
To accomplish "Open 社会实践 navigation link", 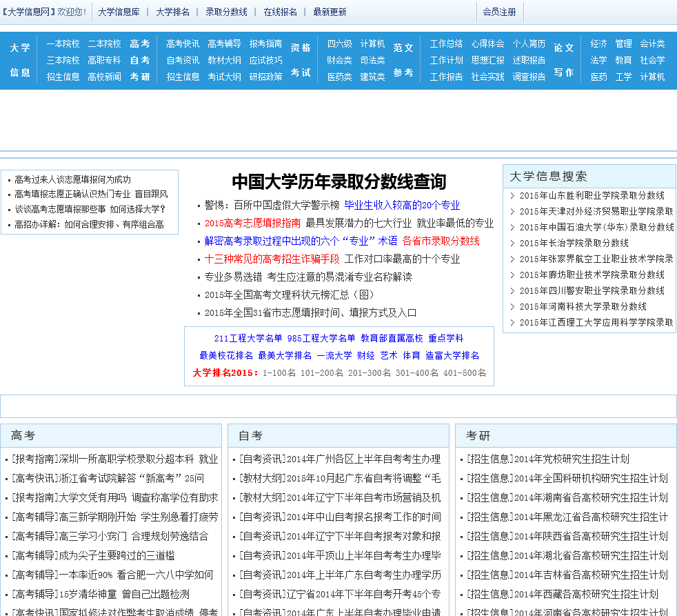I will point(487,77).
